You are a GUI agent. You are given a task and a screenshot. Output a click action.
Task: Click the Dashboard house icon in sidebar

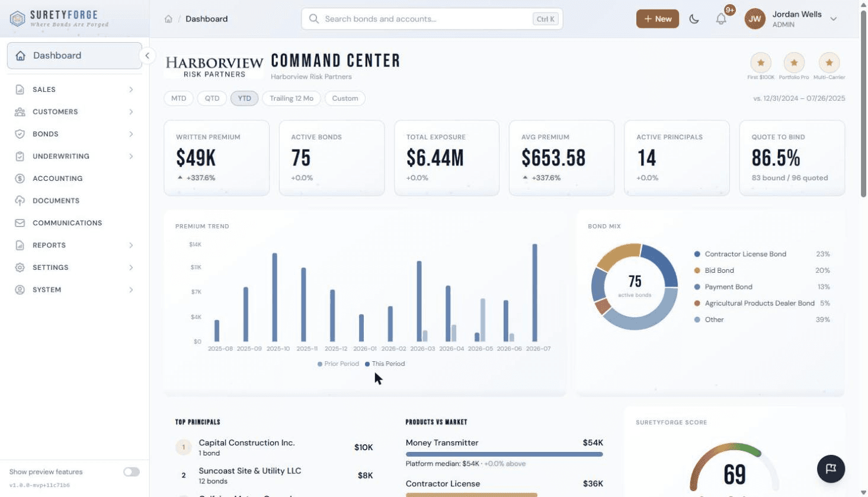click(21, 56)
